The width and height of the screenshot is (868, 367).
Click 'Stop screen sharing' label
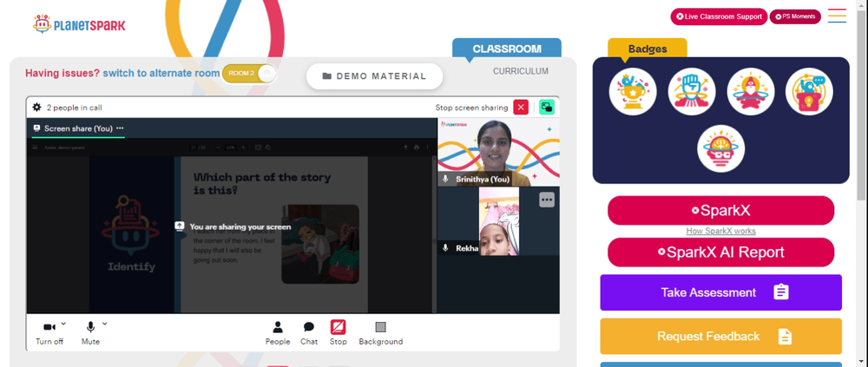471,108
